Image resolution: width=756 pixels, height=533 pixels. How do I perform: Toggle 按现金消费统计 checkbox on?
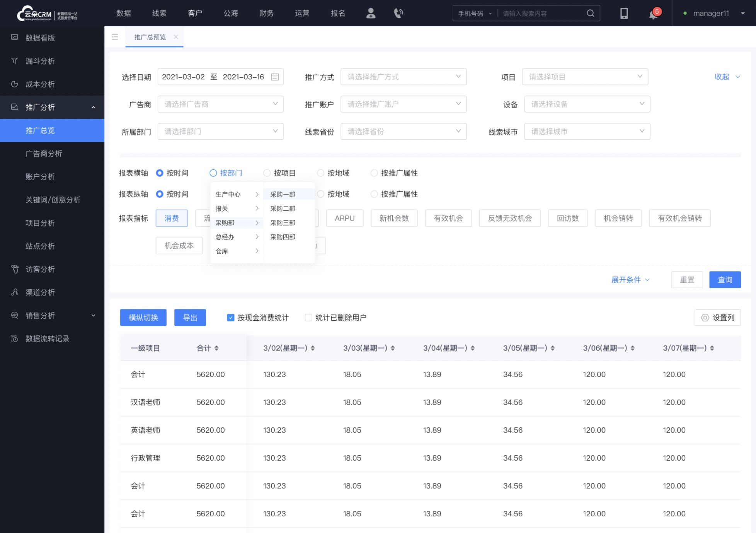(x=230, y=318)
